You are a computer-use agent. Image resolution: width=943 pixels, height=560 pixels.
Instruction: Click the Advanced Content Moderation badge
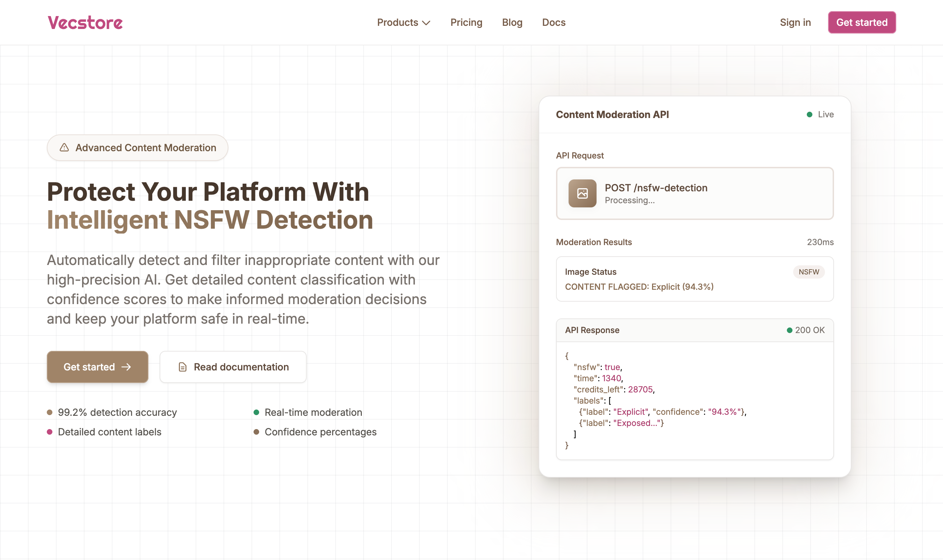[x=137, y=148]
